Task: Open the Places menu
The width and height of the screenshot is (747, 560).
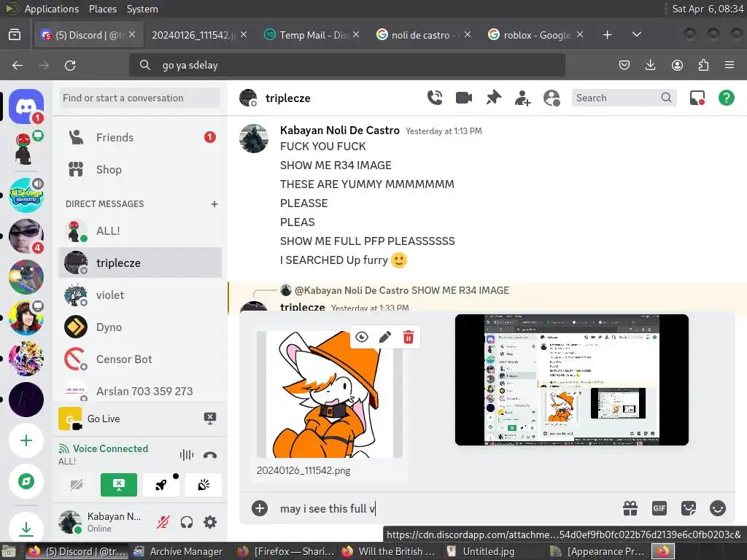Action: tap(102, 9)
